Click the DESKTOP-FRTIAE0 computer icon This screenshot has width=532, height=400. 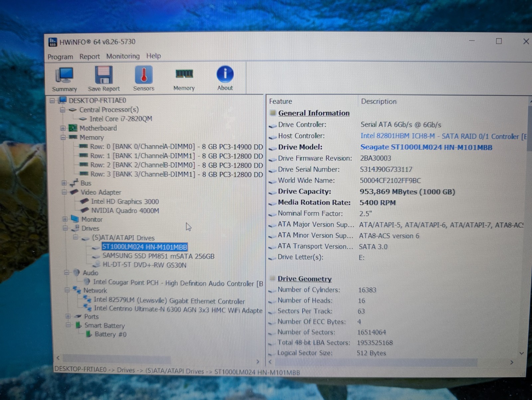click(63, 100)
